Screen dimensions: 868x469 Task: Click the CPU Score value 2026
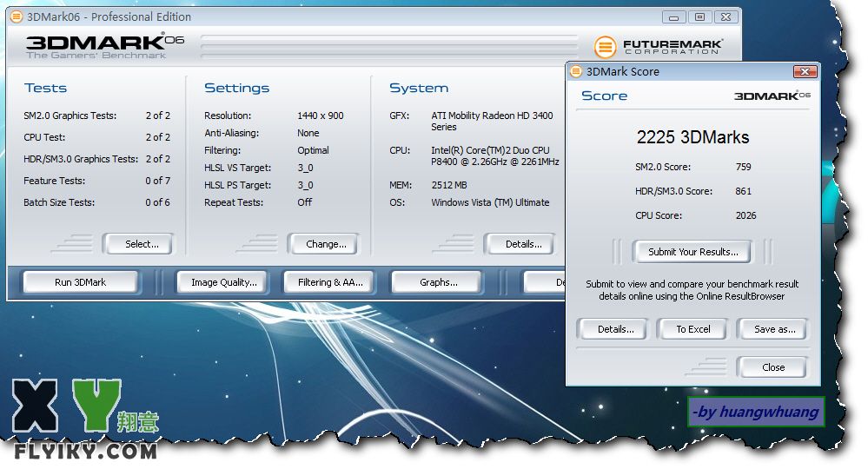tap(745, 215)
